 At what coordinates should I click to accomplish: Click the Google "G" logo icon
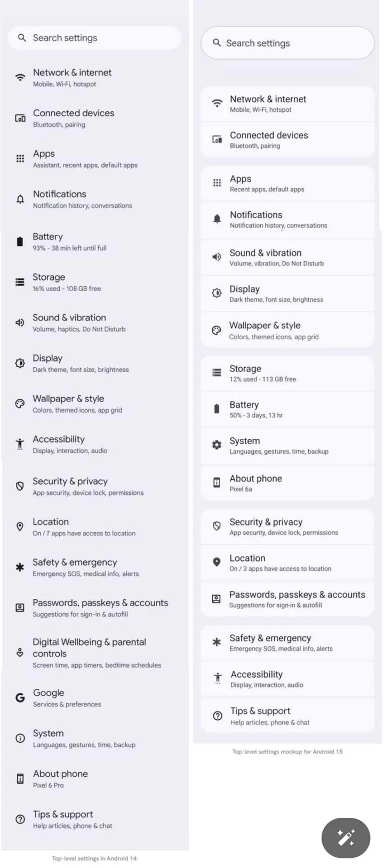pyautogui.click(x=20, y=697)
